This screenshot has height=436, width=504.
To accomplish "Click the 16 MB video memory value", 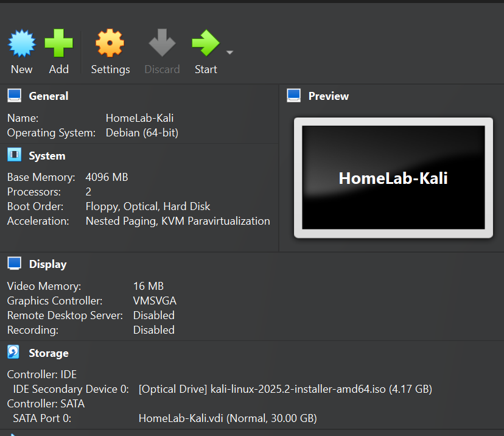I will 149,286.
